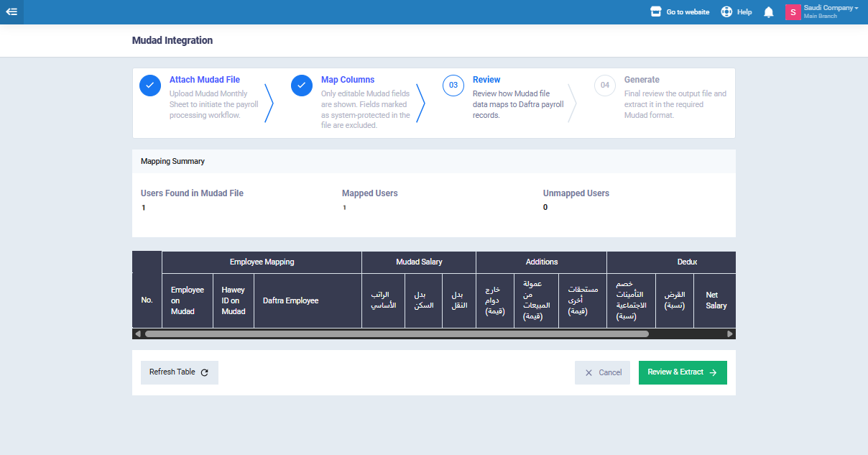Click the scrollbar right arrow
The image size is (868, 455).
730,334
